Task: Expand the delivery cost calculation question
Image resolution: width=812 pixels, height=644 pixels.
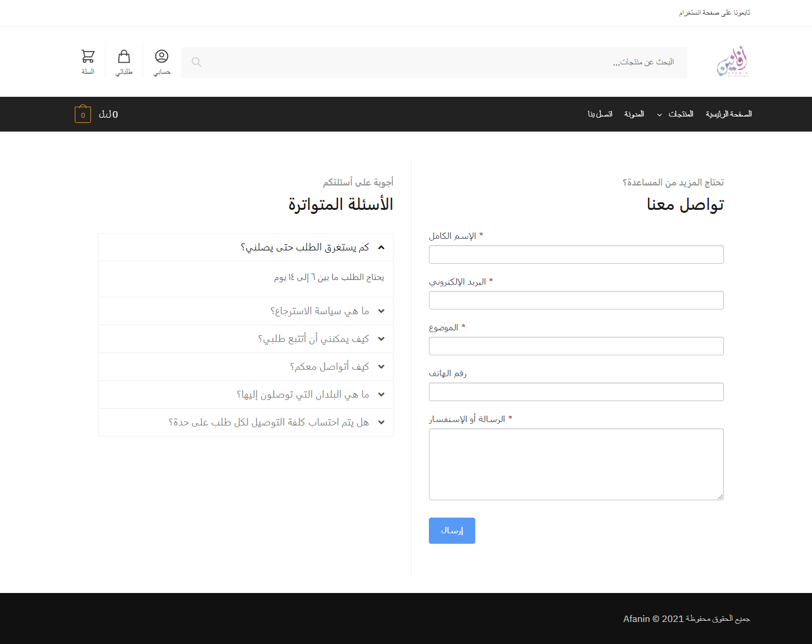Action: (268, 423)
